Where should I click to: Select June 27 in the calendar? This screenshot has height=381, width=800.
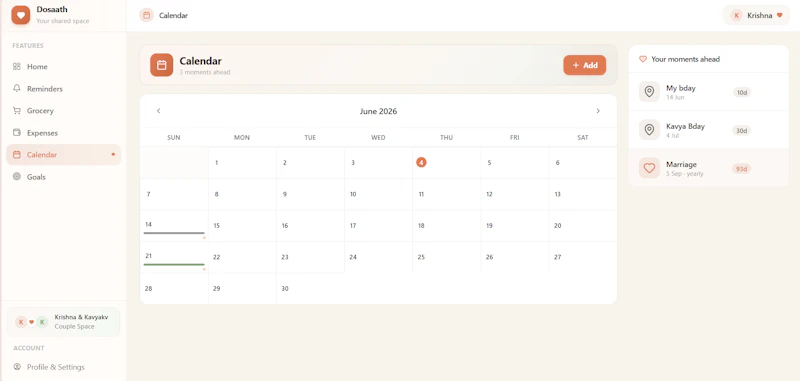pyautogui.click(x=583, y=257)
